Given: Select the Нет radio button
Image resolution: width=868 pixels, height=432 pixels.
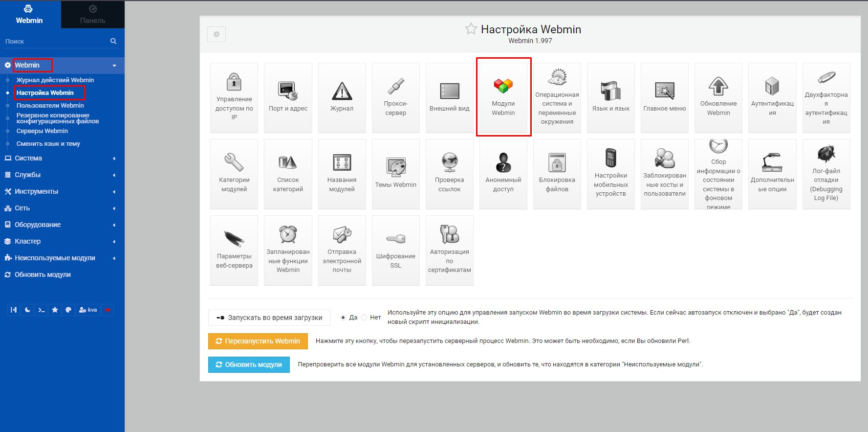Looking at the screenshot, I should click(x=364, y=318).
